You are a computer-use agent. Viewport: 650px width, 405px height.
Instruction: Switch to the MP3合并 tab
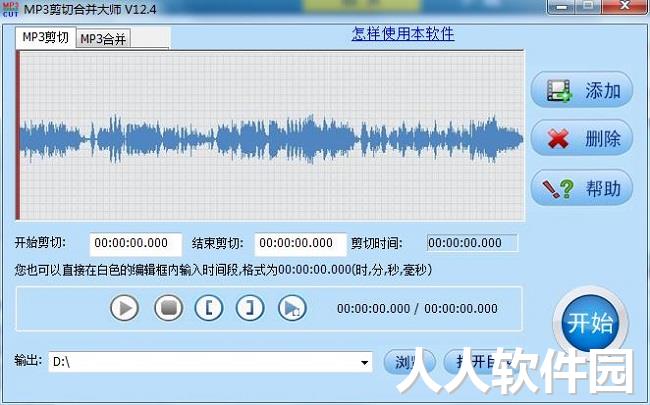[103, 39]
